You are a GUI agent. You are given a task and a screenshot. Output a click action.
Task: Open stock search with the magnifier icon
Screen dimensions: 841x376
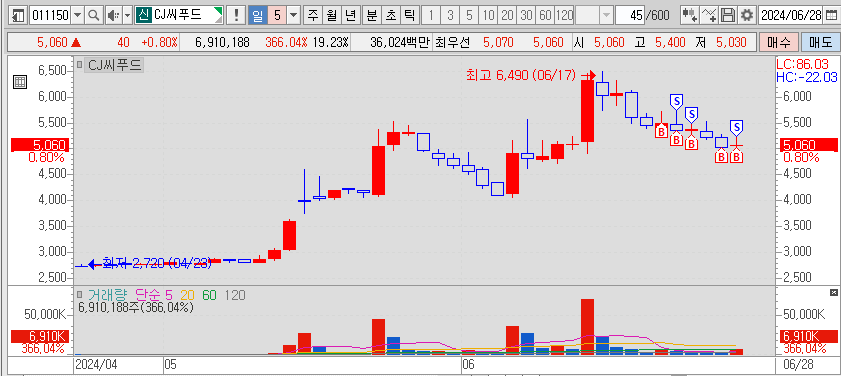tap(93, 15)
